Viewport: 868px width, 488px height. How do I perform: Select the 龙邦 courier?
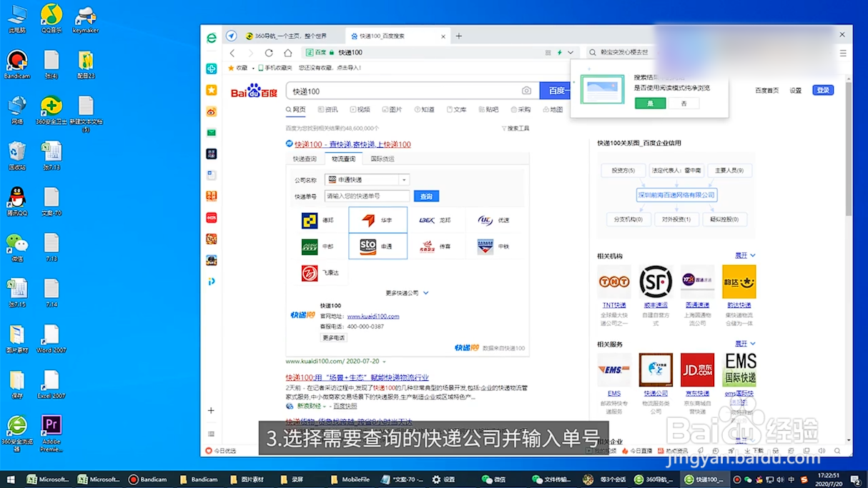pos(435,220)
